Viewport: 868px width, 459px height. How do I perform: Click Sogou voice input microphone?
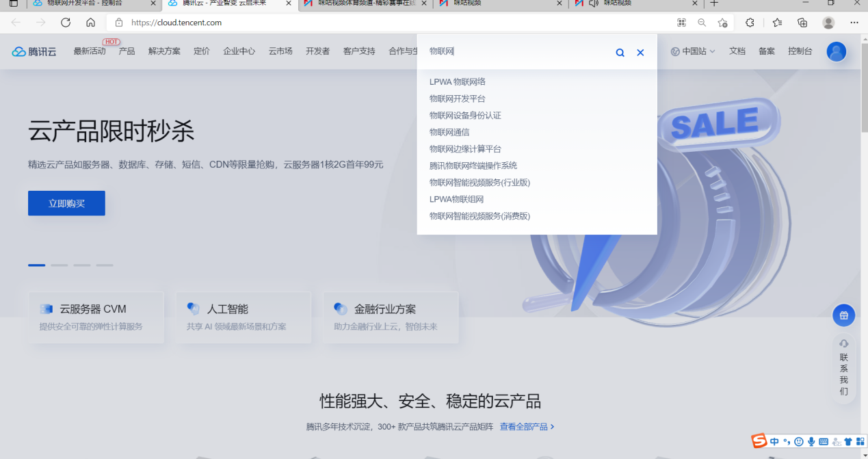[811, 442]
